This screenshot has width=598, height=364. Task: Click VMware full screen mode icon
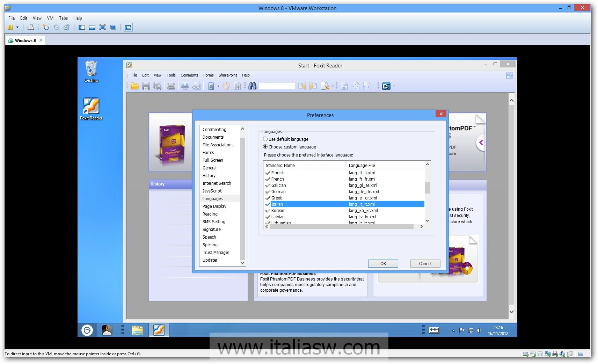[x=102, y=27]
